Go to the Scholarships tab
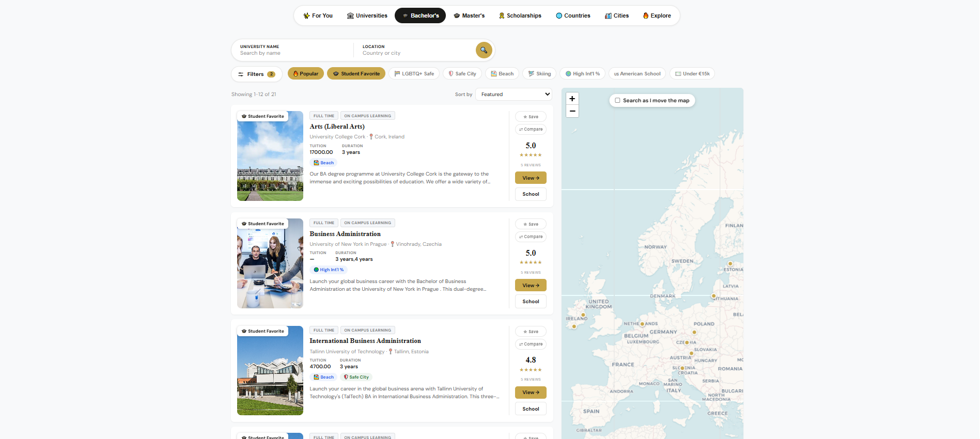This screenshot has height=439, width=980. pos(520,15)
